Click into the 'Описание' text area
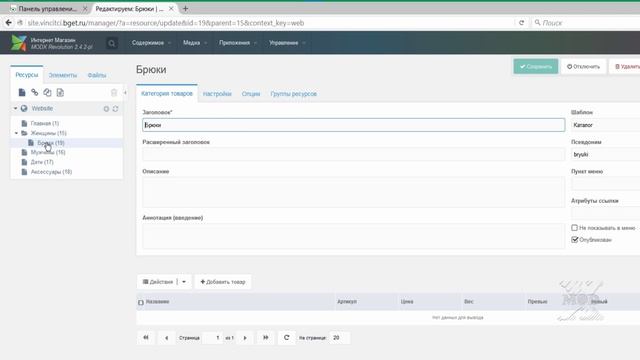The image size is (640, 360). (353, 192)
